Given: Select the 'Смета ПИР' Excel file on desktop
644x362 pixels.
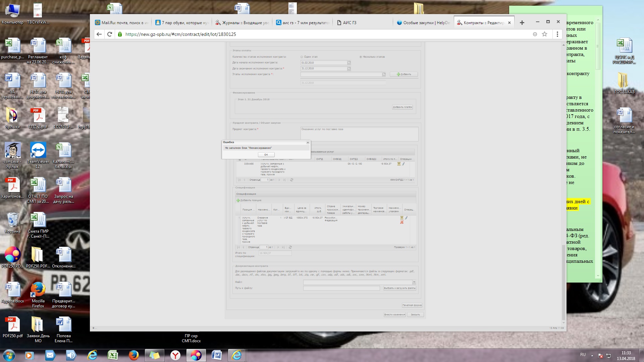Looking at the screenshot, I should [38, 225].
